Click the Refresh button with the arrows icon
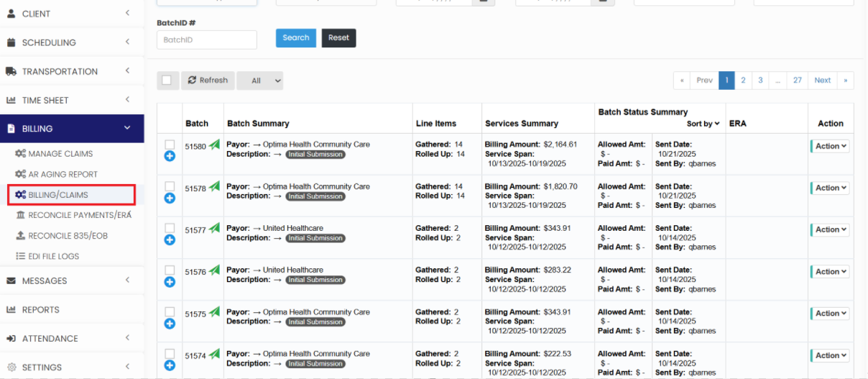This screenshot has height=379, width=868. click(208, 81)
